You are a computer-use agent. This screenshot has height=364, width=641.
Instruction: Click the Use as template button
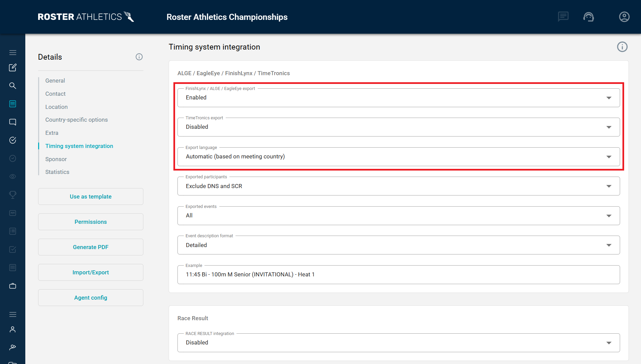(90, 196)
